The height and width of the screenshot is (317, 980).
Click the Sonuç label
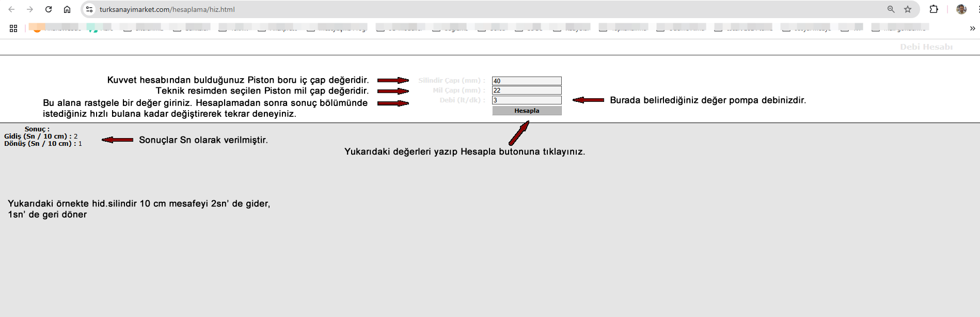pos(37,129)
